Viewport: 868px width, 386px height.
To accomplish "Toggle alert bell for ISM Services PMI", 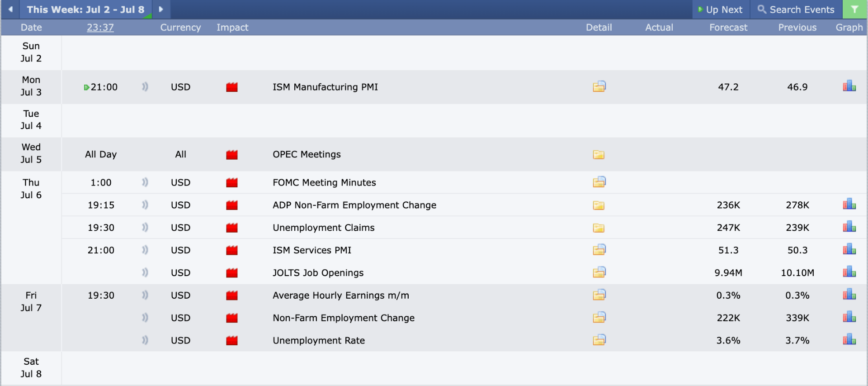I will pos(145,250).
